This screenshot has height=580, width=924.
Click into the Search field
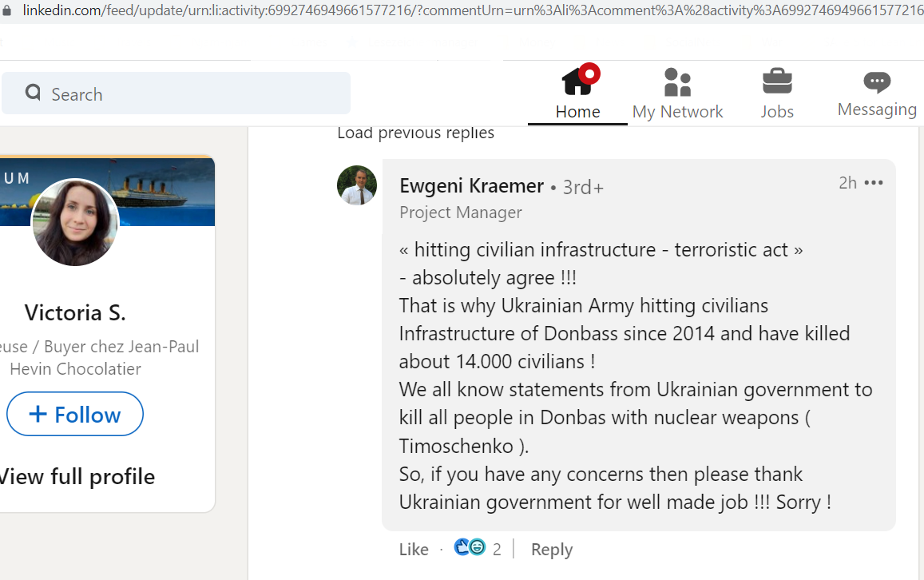click(176, 93)
